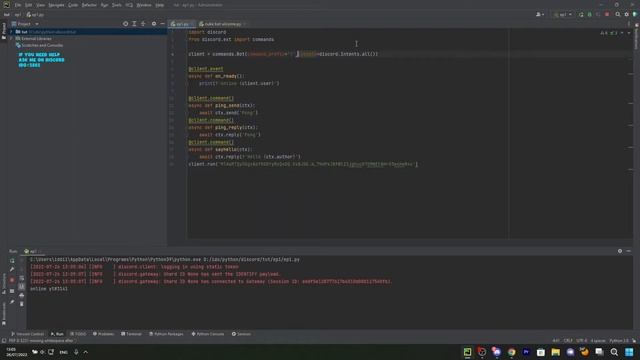Click the on_ready function name in code
640x360 pixels.
226,76
